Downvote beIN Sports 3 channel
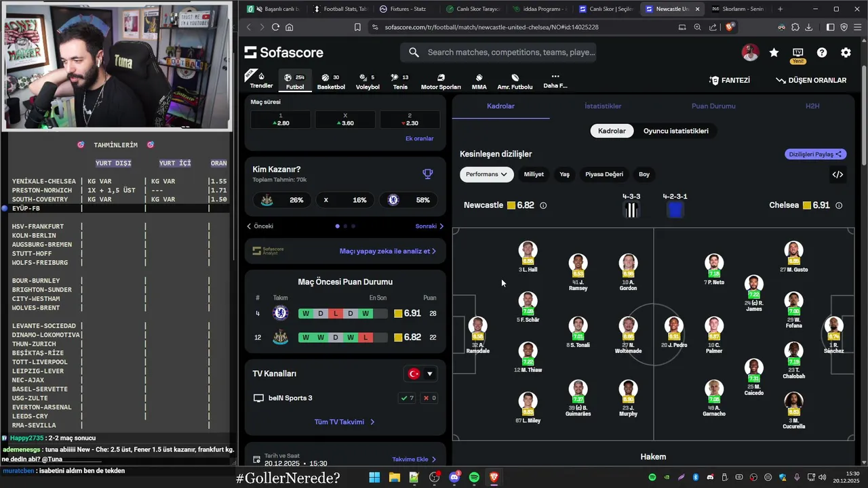The height and width of the screenshot is (488, 868). (429, 398)
